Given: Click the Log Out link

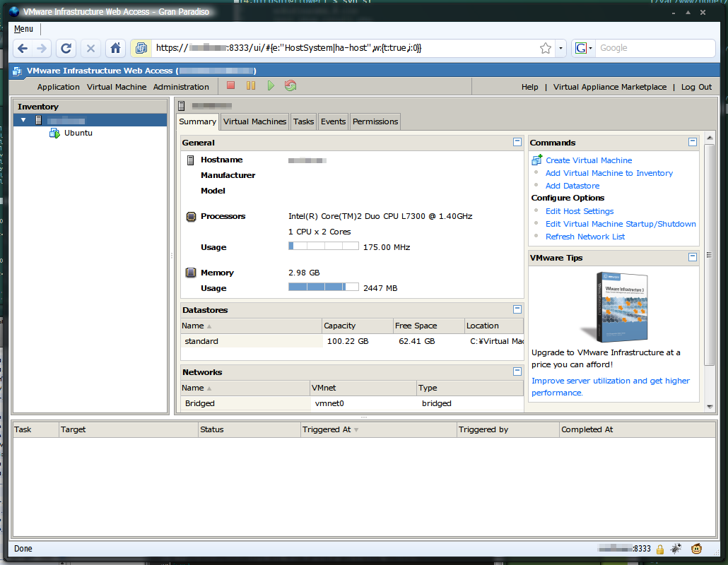Looking at the screenshot, I should 696,87.
